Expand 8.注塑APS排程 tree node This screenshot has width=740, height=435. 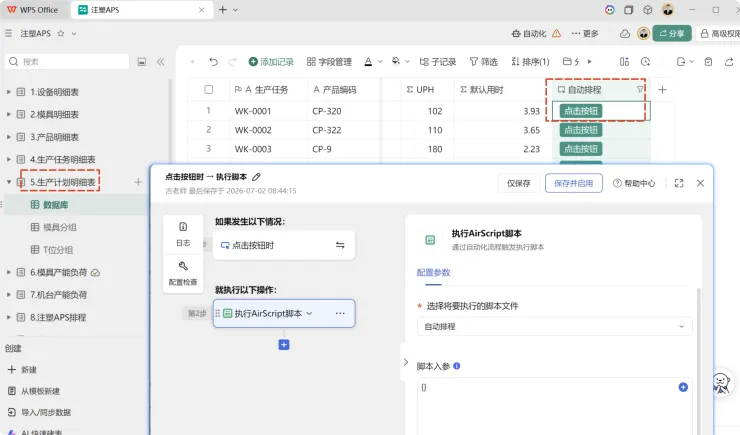pyautogui.click(x=8, y=317)
